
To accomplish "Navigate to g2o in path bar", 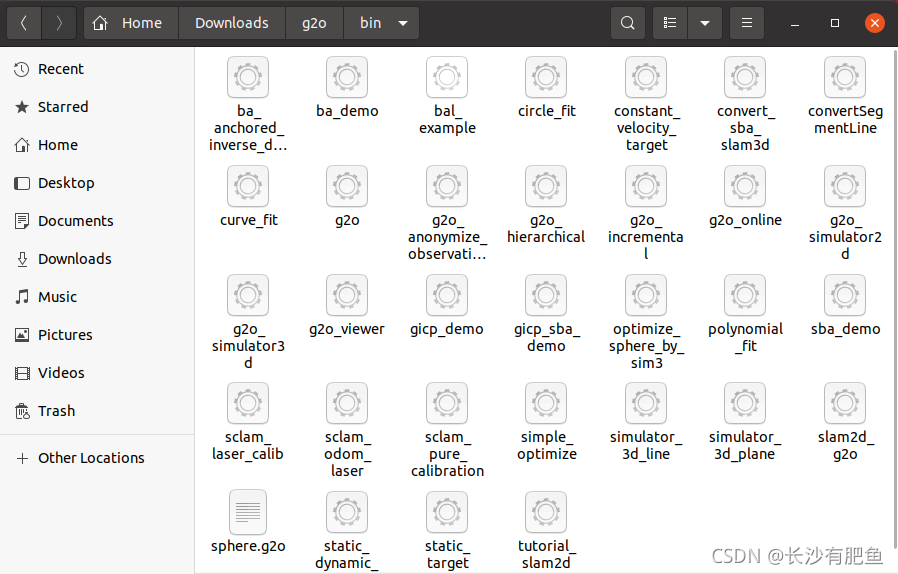I will (x=314, y=23).
